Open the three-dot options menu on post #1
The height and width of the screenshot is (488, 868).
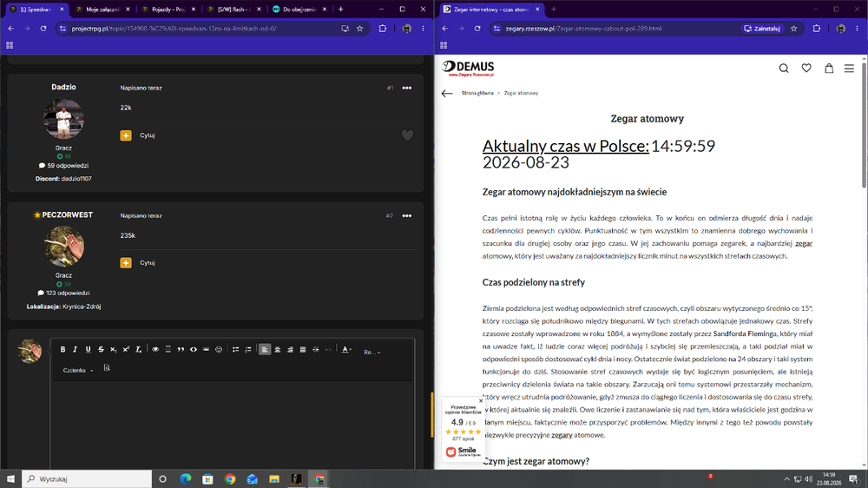point(407,88)
